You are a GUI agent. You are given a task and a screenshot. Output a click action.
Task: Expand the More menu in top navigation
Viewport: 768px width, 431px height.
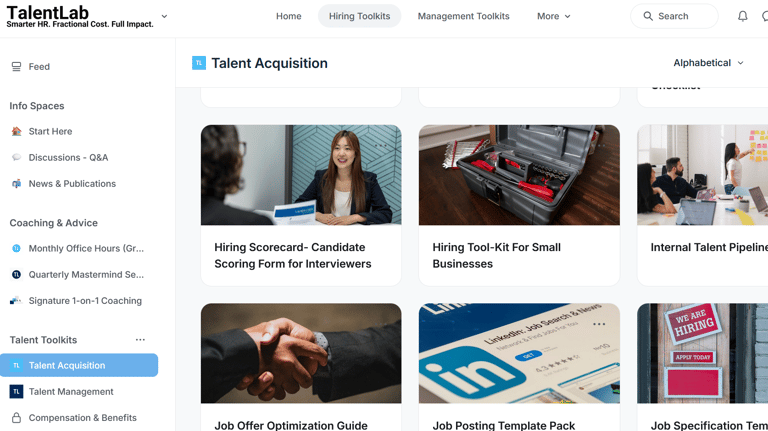click(553, 16)
